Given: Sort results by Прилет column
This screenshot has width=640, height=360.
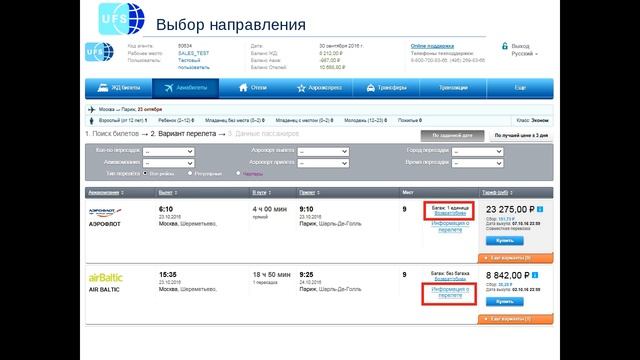Looking at the screenshot, I should point(307,193).
